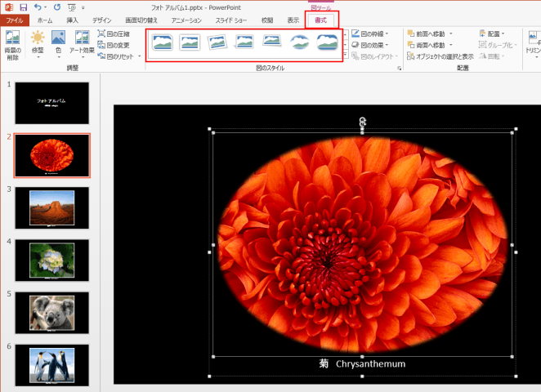Click the caption text 菊 Chrysanthemum
Image resolution: width=541 pixels, height=392 pixels.
point(362,363)
